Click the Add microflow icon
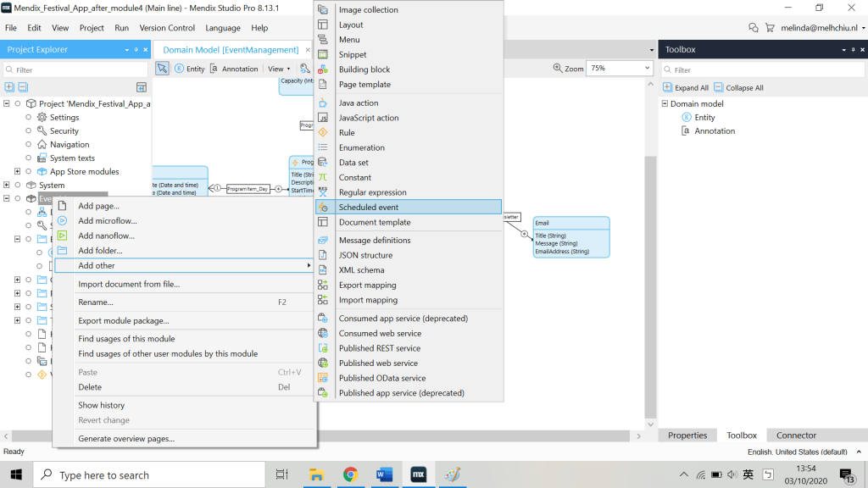Screen dimensions: 868x488 [x=63, y=221]
